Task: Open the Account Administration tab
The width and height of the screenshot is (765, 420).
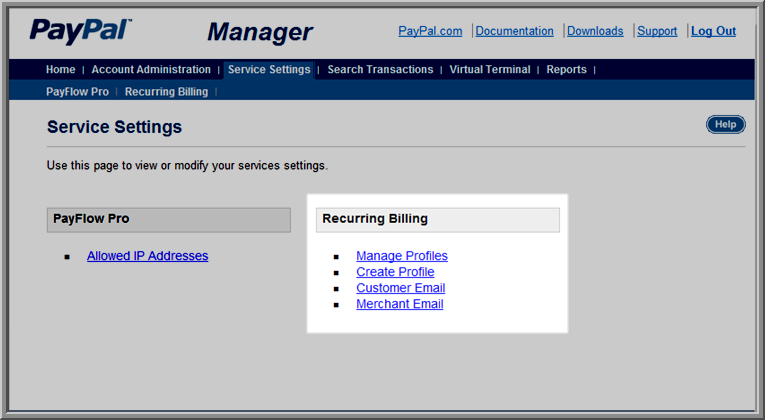Action: coord(151,69)
